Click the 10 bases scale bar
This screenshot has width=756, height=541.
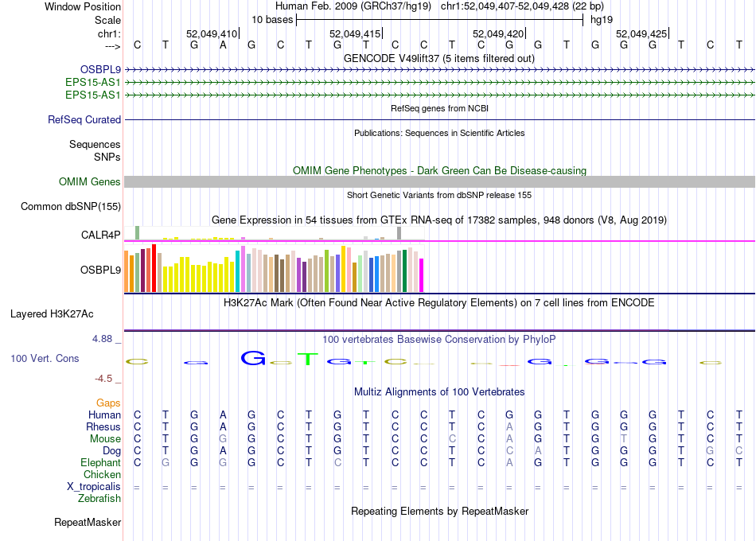(439, 18)
